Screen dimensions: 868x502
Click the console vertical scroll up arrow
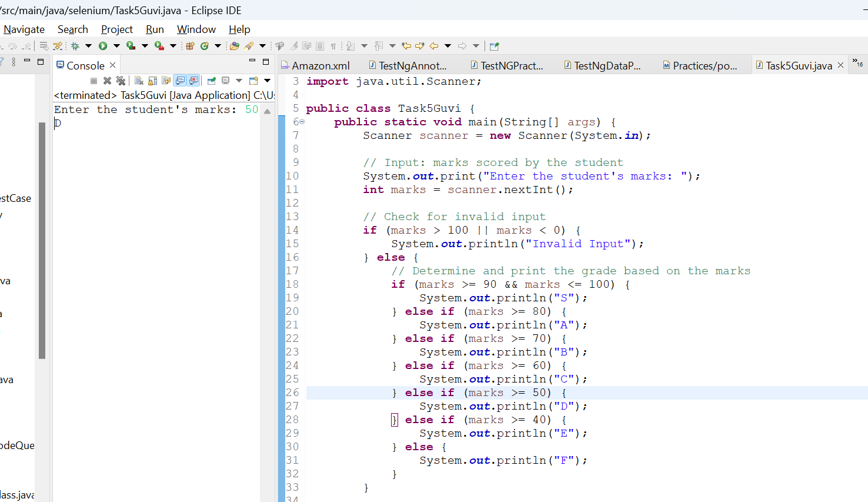tap(268, 111)
